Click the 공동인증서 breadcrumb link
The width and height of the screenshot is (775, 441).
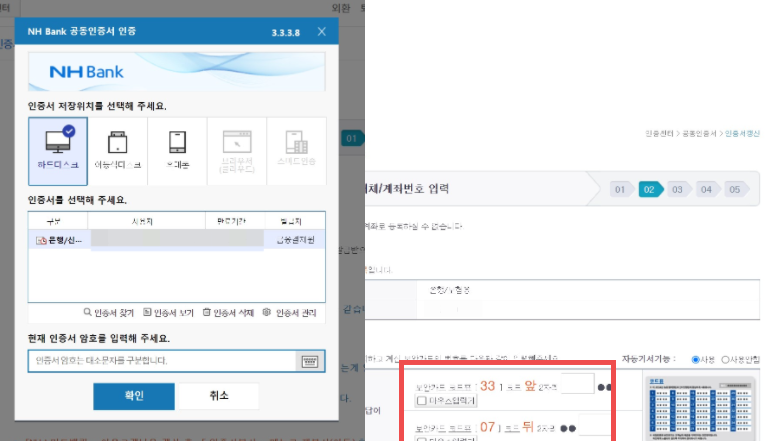699,133
